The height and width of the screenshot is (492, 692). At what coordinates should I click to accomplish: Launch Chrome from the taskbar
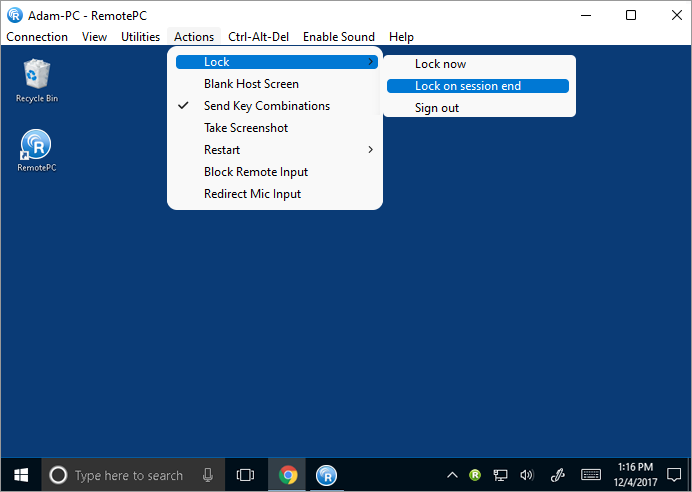tap(288, 475)
